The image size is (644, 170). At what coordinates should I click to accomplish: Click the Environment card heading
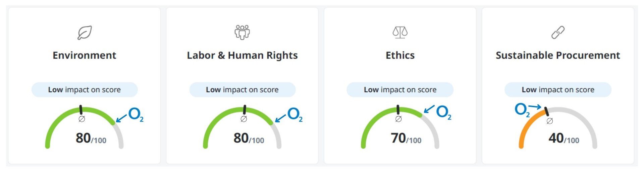(85, 55)
